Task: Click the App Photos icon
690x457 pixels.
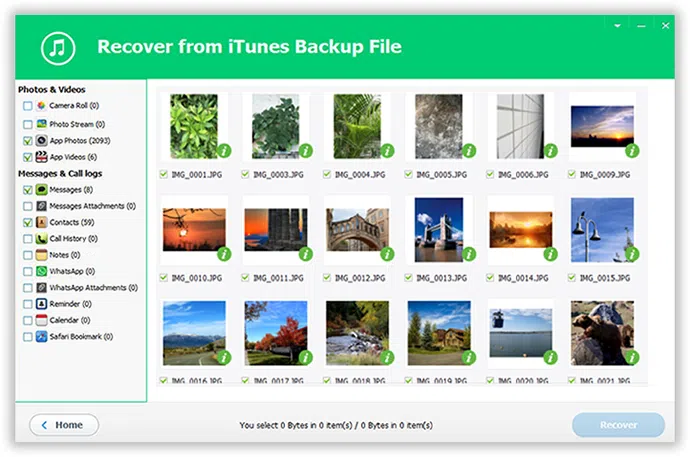Action: pyautogui.click(x=41, y=140)
